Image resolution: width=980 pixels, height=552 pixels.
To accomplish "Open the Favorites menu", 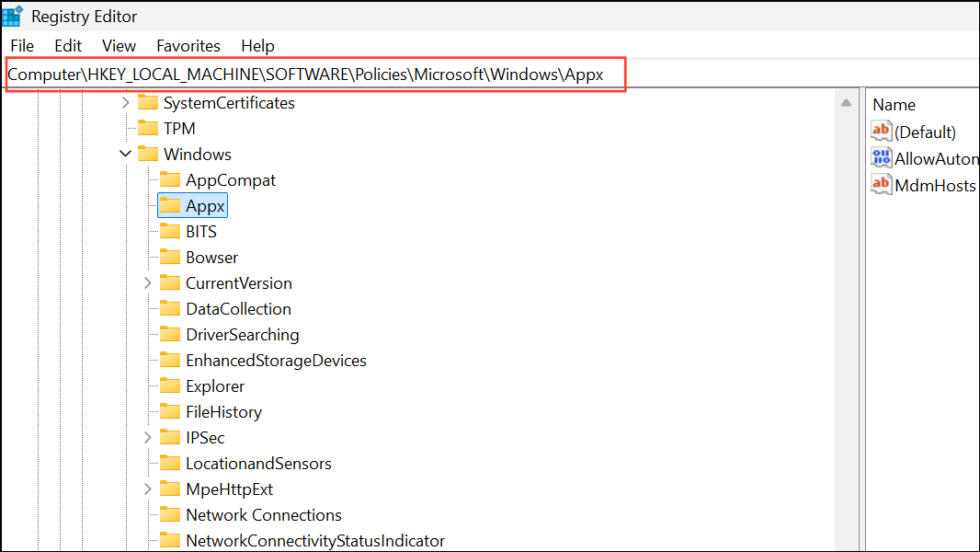I will point(188,45).
